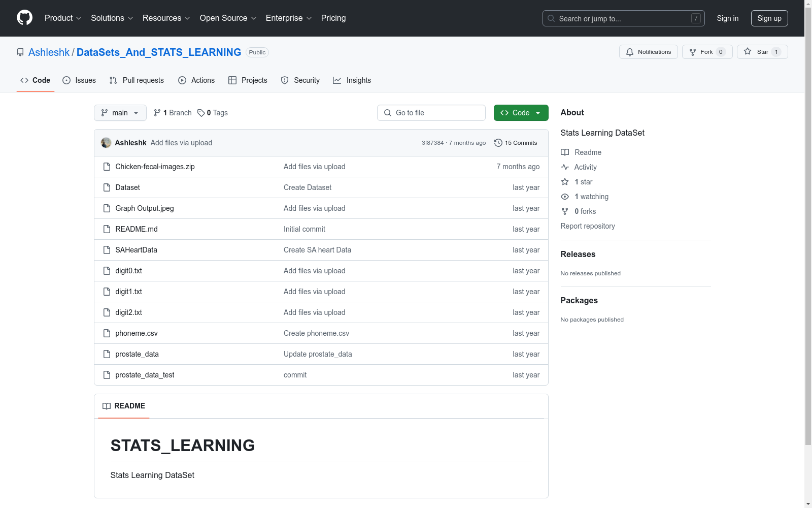The width and height of the screenshot is (812, 508).
Task: Switch to the Insights tab
Action: pos(352,80)
